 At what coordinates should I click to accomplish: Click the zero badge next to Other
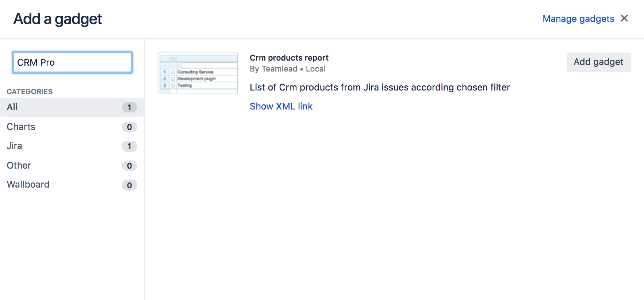[129, 166]
